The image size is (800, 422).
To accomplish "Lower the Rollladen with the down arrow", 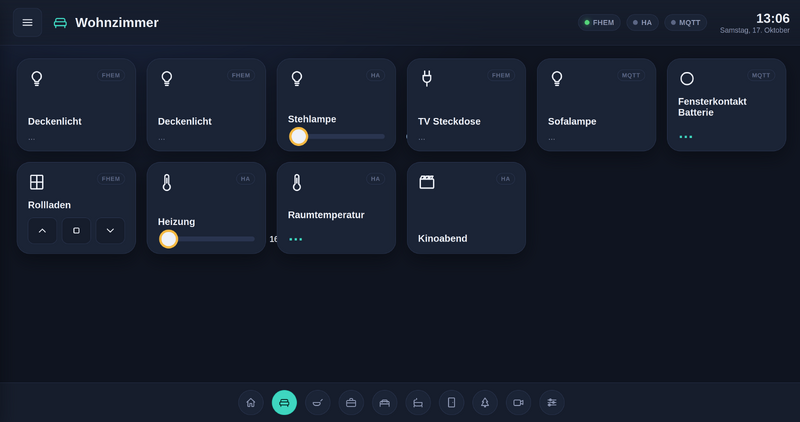I will pyautogui.click(x=110, y=231).
